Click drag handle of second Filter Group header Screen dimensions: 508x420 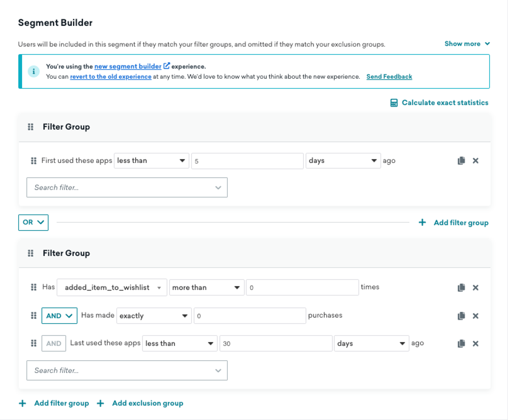tap(30, 253)
